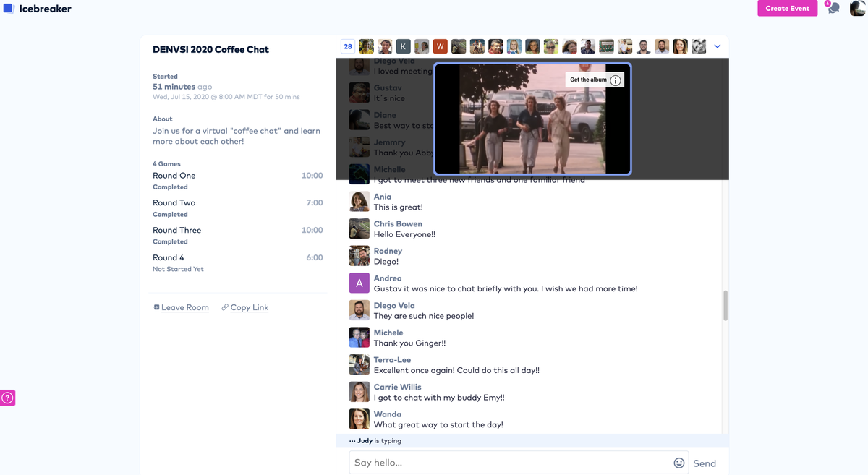The width and height of the screenshot is (868, 475).
Task: Click the Andrea name in chat
Action: (x=388, y=278)
